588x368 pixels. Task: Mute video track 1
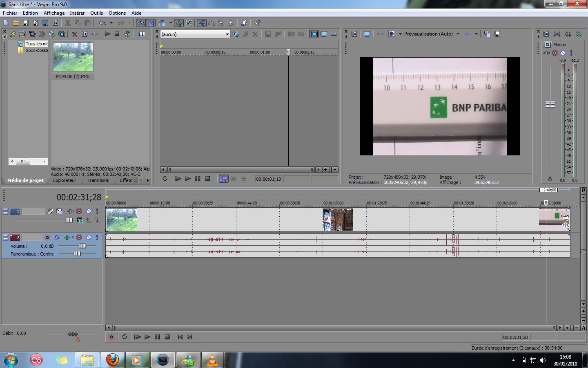(x=89, y=211)
